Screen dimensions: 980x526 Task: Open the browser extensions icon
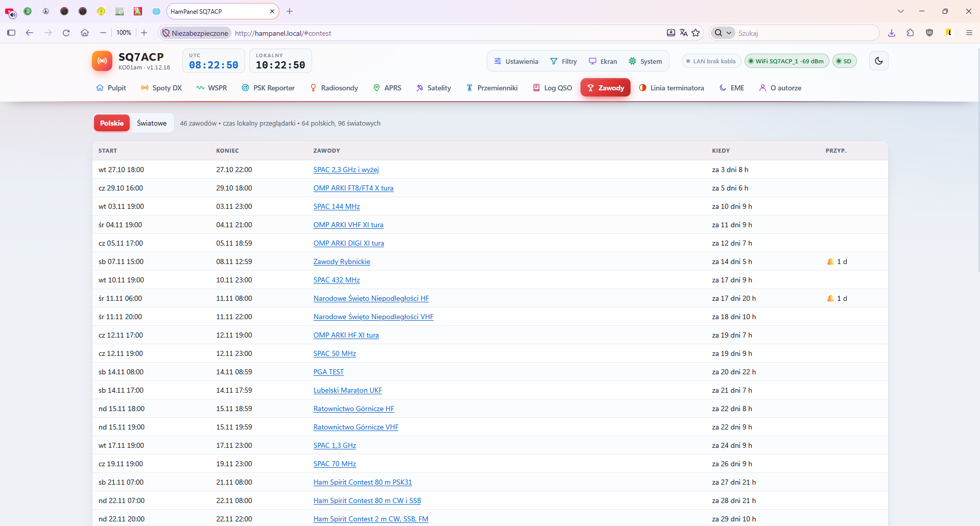910,33
